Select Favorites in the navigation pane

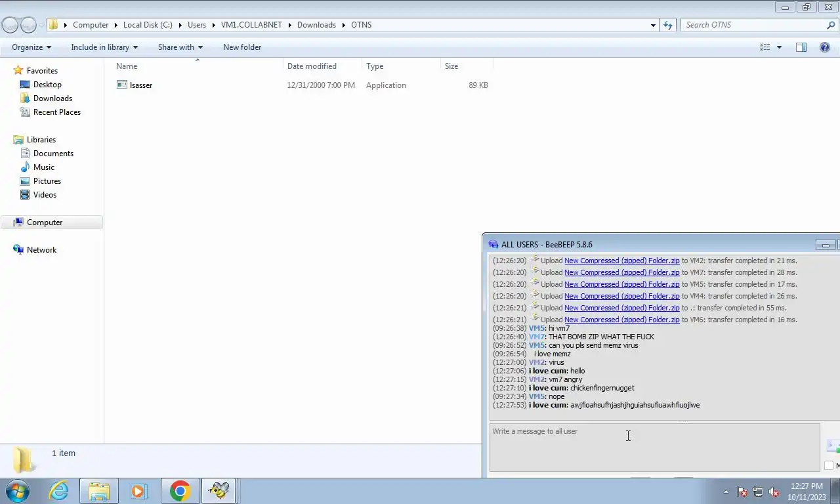click(x=42, y=71)
